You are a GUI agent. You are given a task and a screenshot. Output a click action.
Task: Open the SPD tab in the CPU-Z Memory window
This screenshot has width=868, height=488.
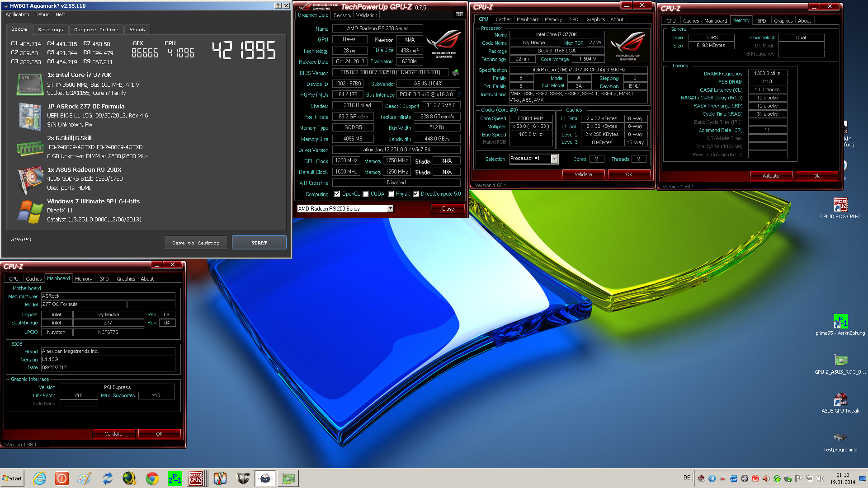click(761, 21)
